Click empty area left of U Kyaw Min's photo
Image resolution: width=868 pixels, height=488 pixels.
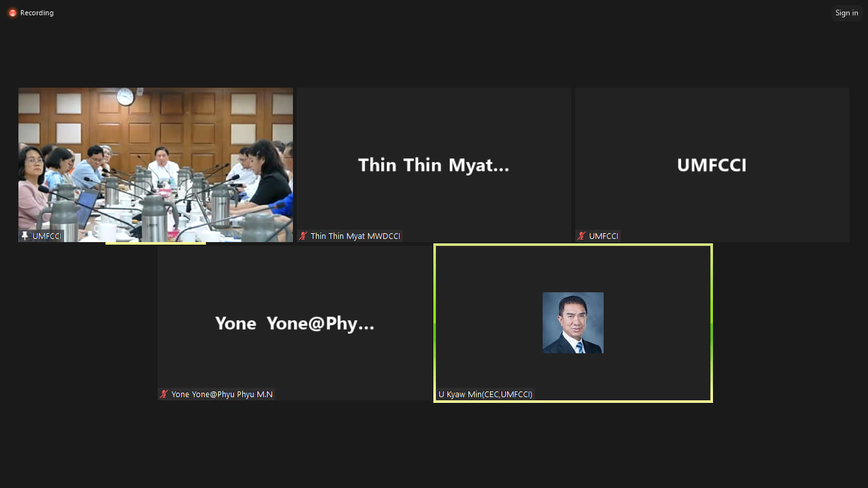[x=489, y=323]
